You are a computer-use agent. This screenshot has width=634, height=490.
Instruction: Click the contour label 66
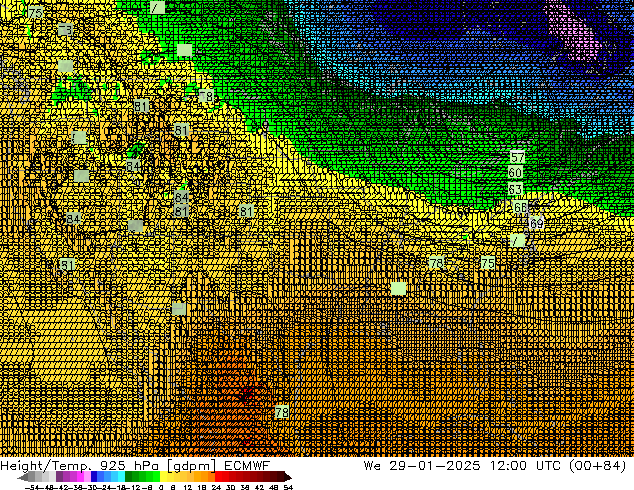520,207
